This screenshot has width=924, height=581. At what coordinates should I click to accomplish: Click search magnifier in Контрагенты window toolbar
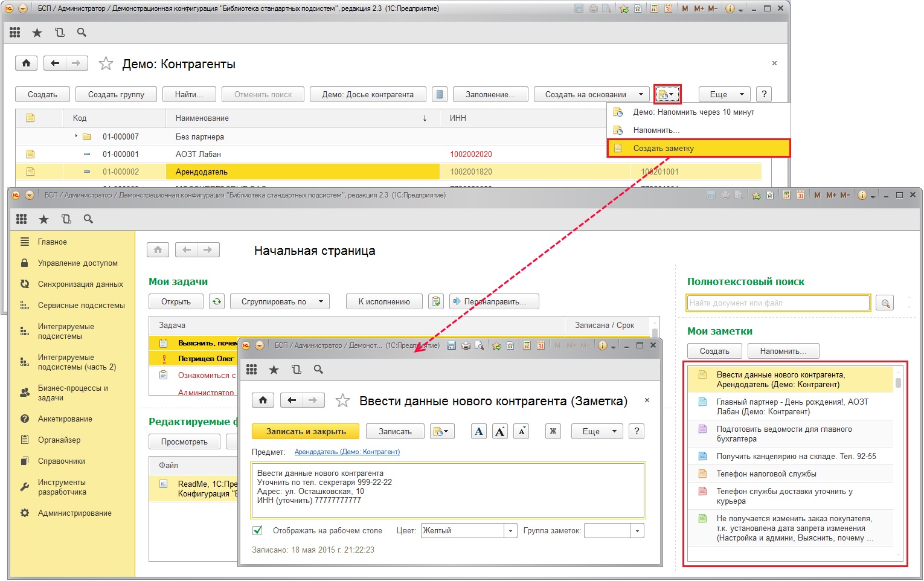tap(82, 33)
